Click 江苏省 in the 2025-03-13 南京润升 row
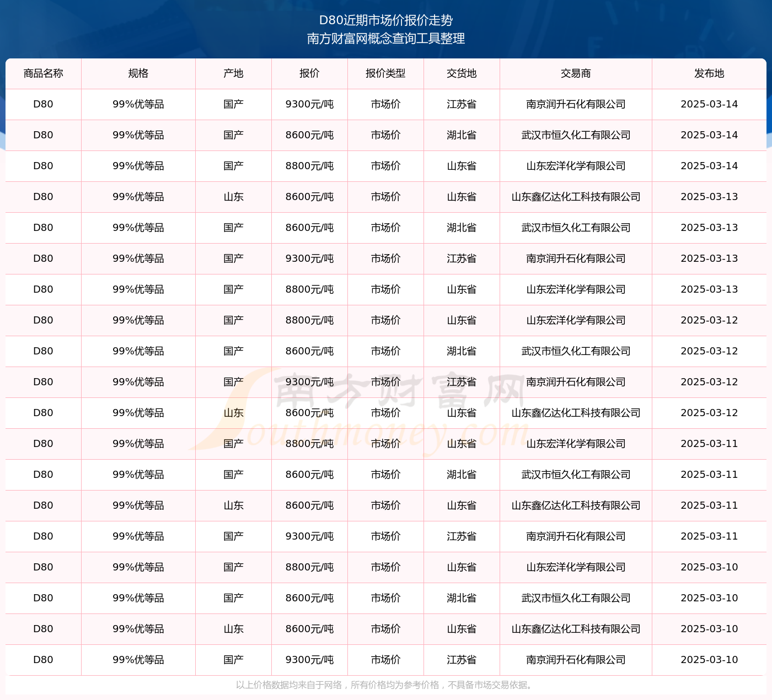 [x=462, y=259]
